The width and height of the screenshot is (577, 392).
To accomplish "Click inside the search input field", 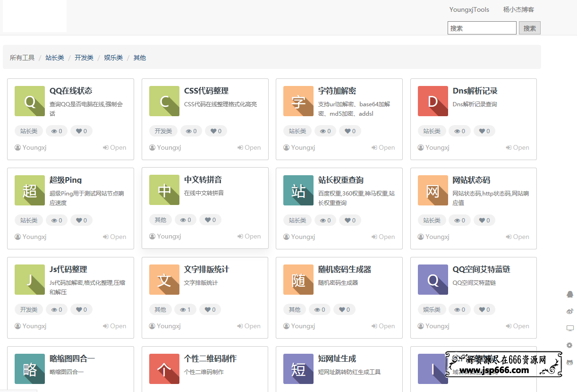I will point(482,28).
